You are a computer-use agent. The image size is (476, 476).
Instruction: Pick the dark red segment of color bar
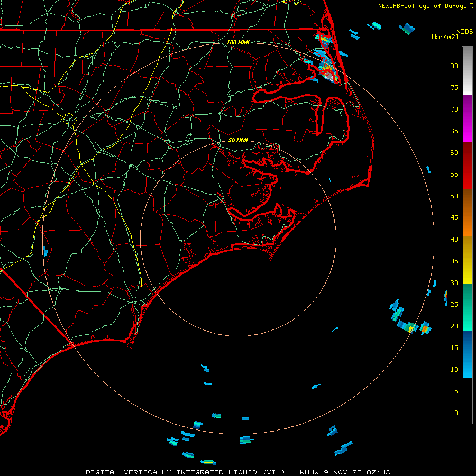(x=467, y=166)
